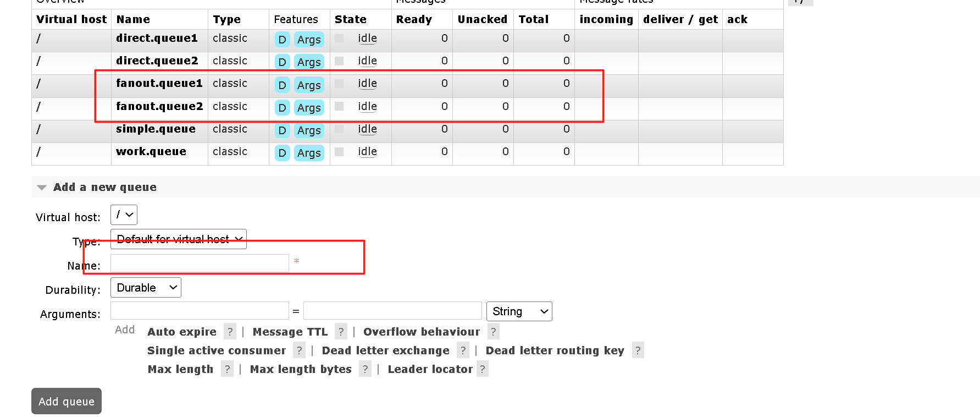
Task: Click the Args badge for simple.queue
Action: point(309,130)
